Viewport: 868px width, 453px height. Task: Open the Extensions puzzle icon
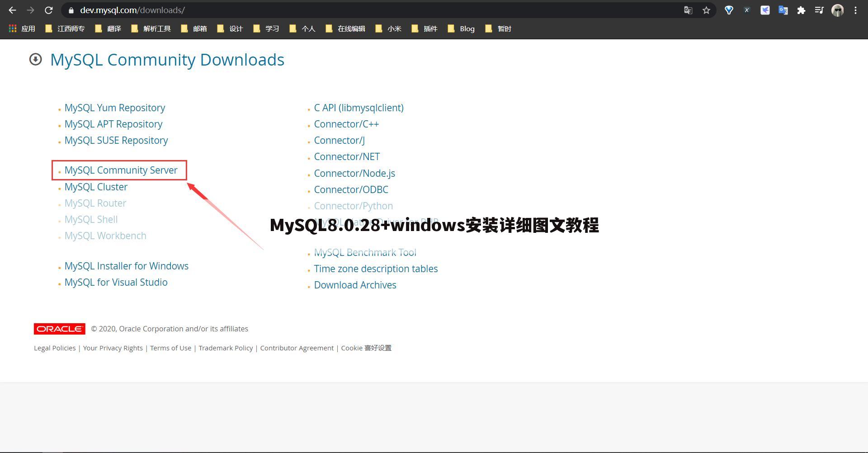pyautogui.click(x=801, y=10)
